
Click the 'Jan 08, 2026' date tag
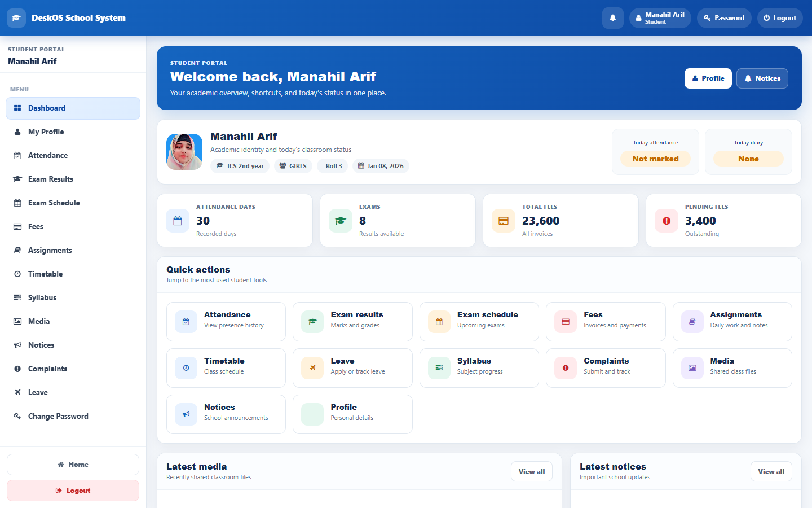click(x=381, y=166)
